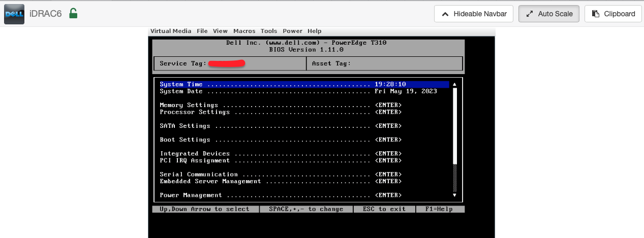Click the green unlocked padlock icon

[73, 13]
